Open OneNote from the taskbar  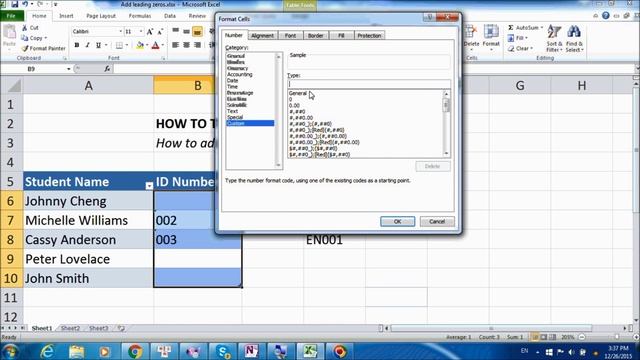[x=251, y=351]
